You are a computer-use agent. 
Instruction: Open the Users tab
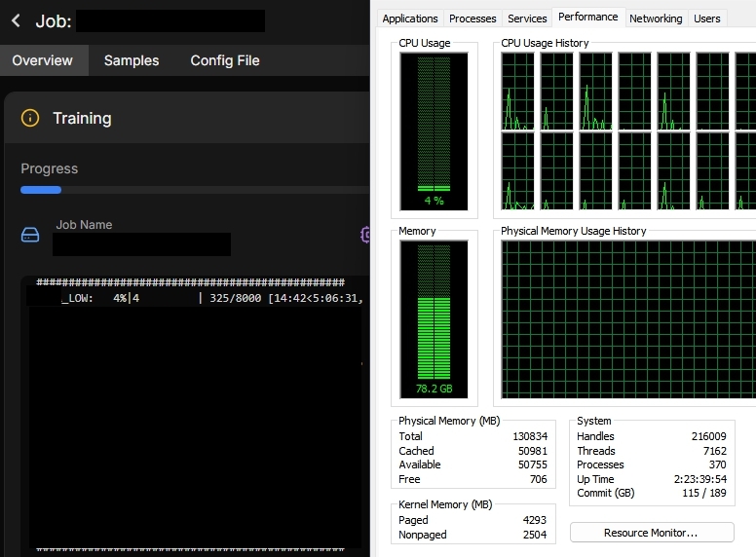pos(707,19)
